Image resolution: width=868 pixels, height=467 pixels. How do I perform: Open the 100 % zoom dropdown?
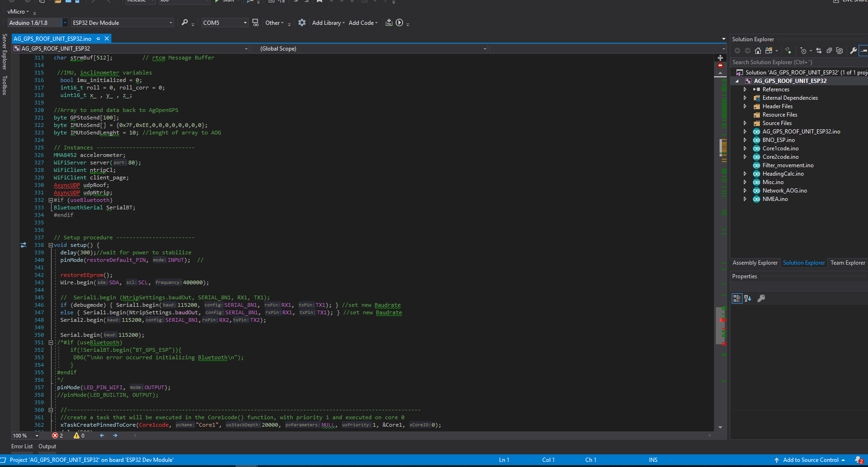click(37, 436)
